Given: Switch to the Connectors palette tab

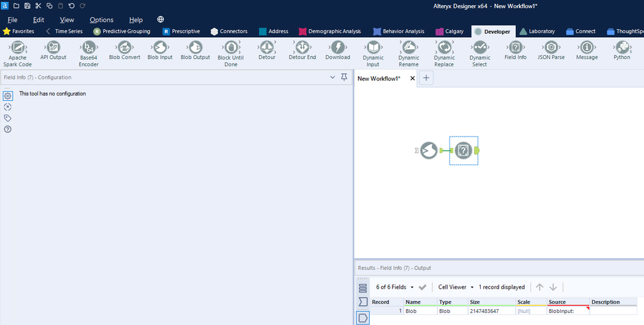Looking at the screenshot, I should click(x=229, y=31).
